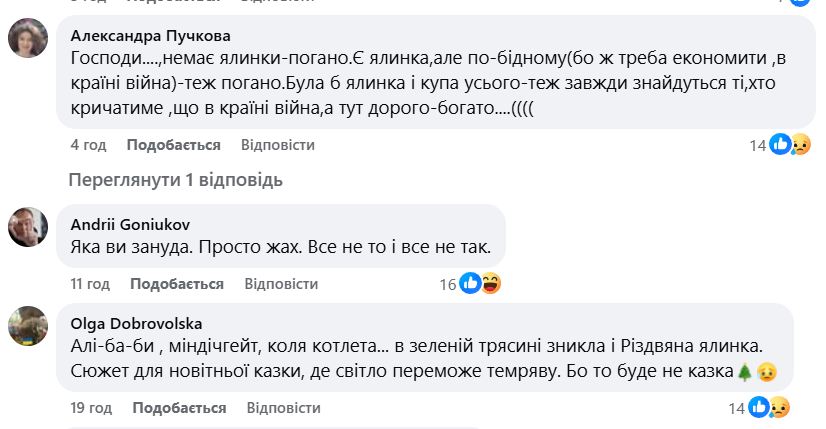View the reaction icons on Olga Dobrovolska's comment
The image size is (826, 429).
769,408
